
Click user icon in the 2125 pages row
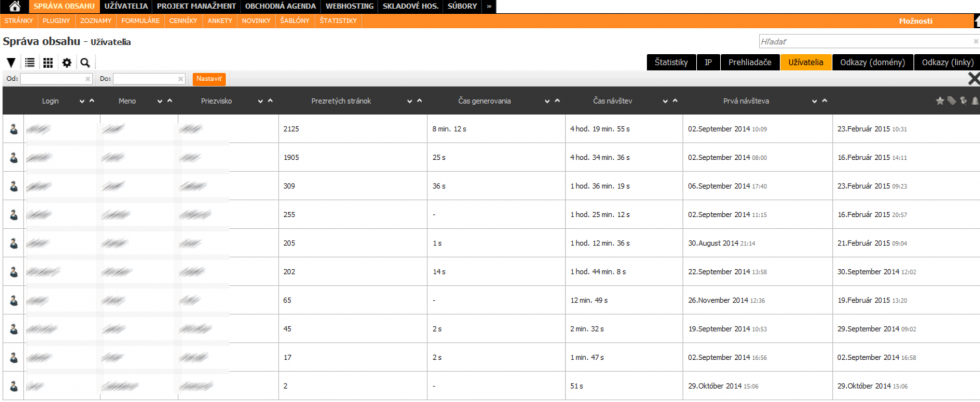point(14,129)
